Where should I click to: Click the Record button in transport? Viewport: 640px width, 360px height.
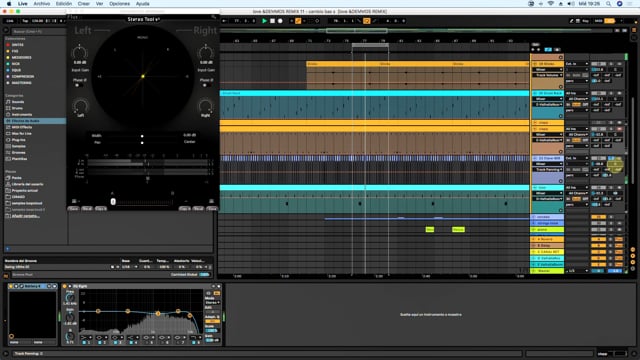point(280,21)
